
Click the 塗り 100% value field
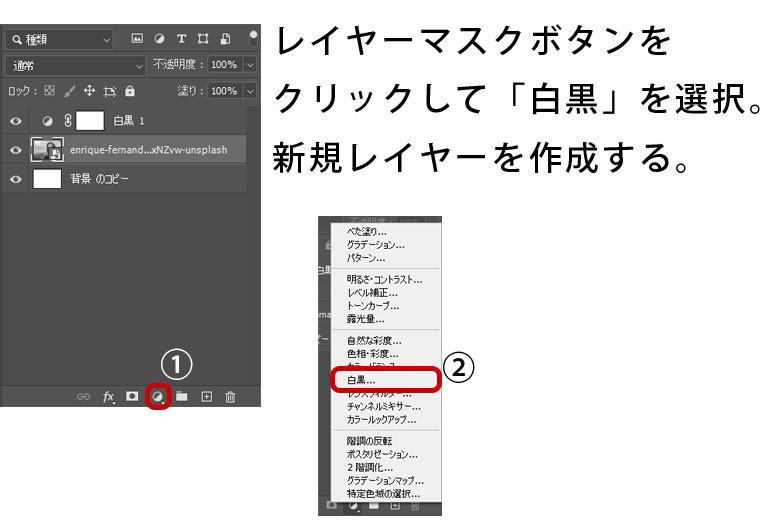(224, 91)
